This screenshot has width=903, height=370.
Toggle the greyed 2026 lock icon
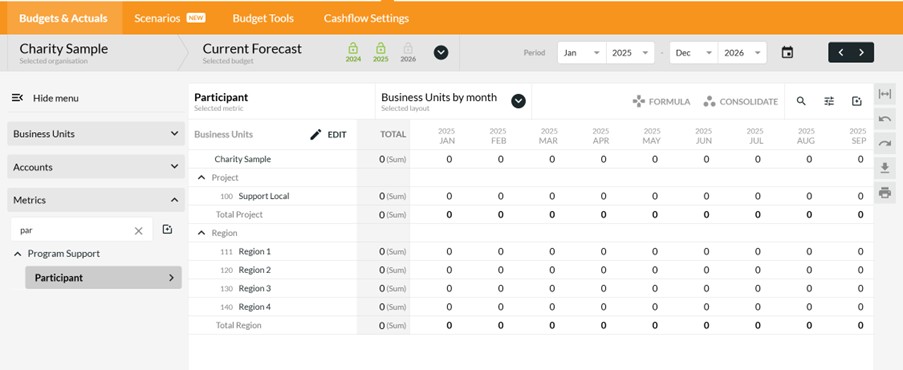click(x=408, y=48)
